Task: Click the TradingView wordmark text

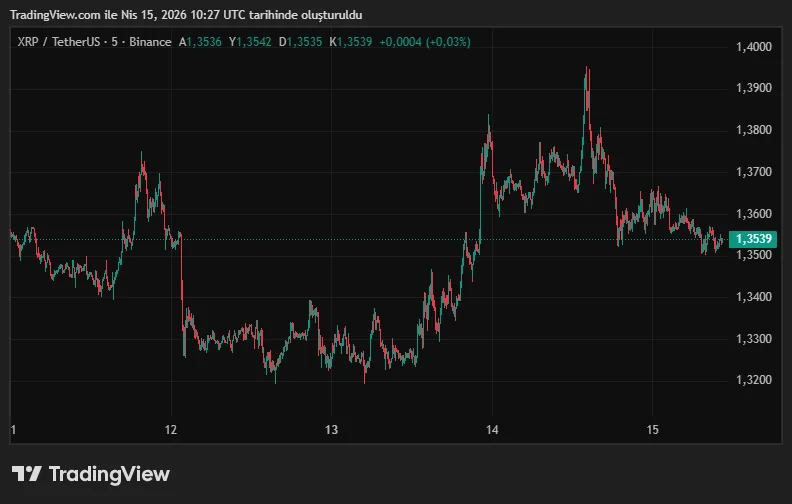Action: [x=109, y=474]
